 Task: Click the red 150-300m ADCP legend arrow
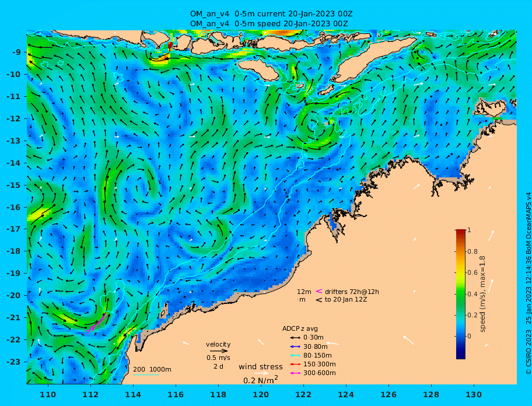(x=295, y=364)
